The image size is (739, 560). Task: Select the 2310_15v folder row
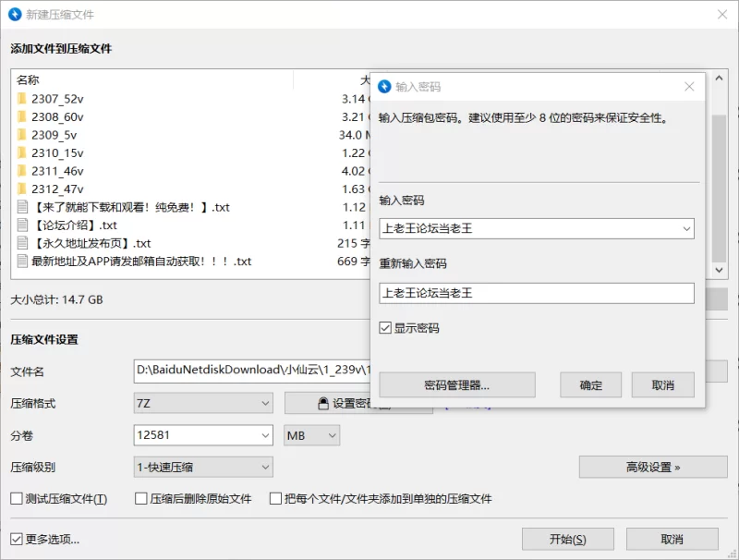190,152
